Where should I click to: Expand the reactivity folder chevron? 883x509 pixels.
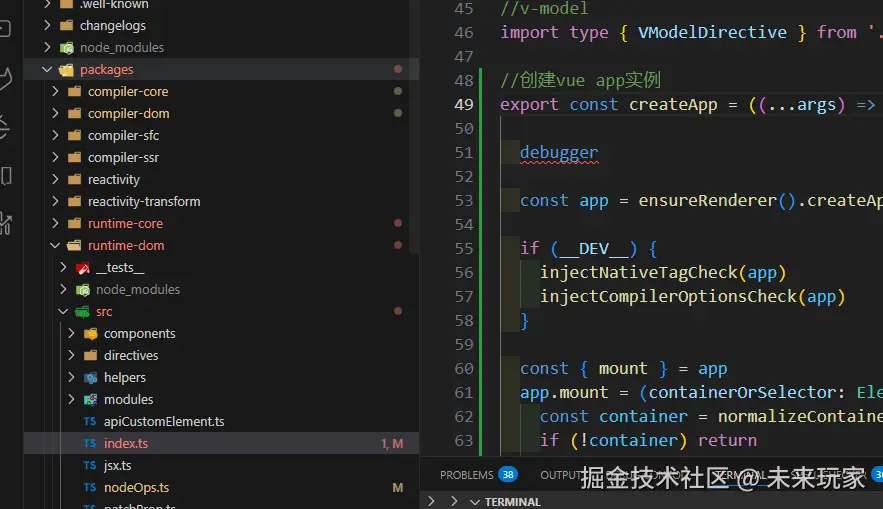pyautogui.click(x=55, y=179)
